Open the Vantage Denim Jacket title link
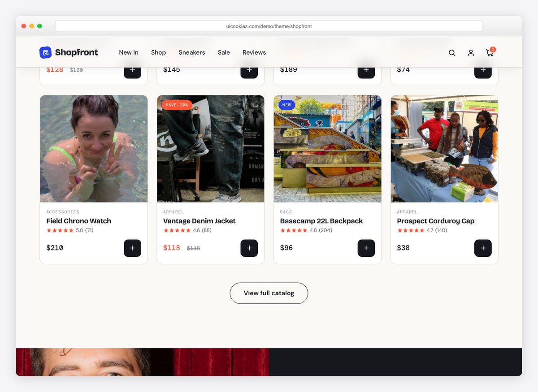Viewport: 538px width, 392px height. click(199, 221)
